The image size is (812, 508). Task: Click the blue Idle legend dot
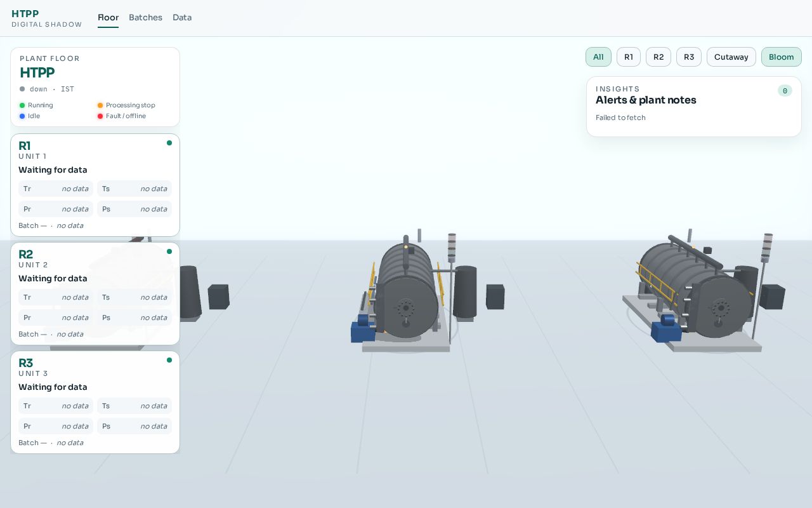coord(22,116)
